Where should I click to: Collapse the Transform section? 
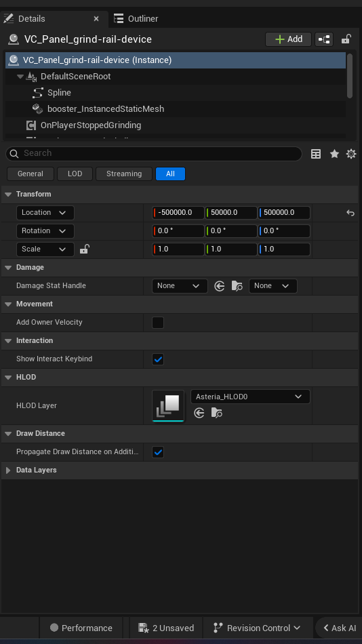(8, 195)
